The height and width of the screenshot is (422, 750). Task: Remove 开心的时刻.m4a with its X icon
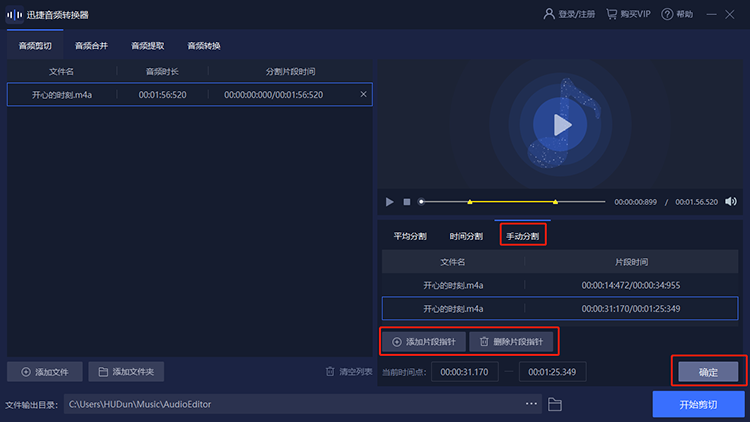tap(364, 94)
